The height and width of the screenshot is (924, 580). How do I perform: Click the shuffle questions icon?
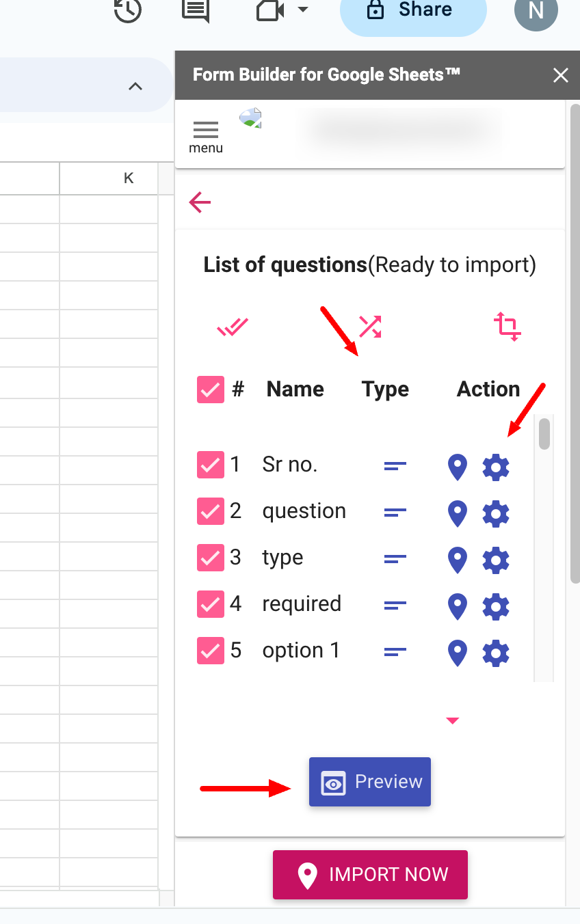click(x=370, y=327)
